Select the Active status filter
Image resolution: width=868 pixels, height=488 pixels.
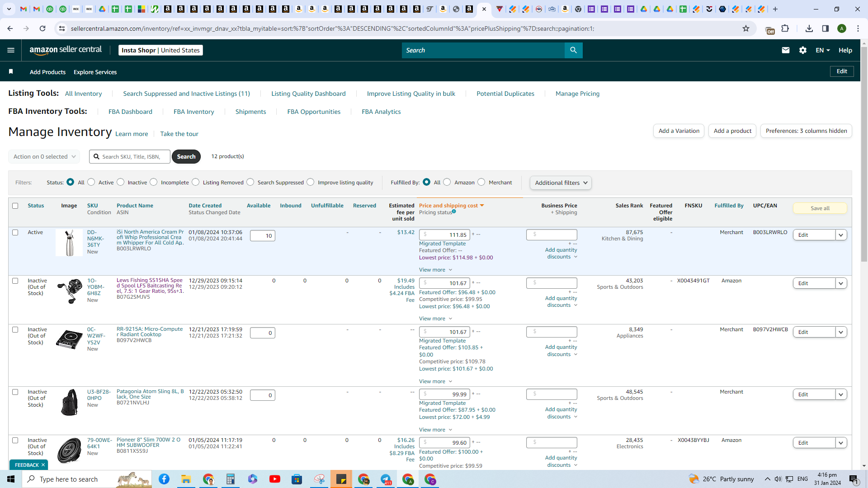91,182
